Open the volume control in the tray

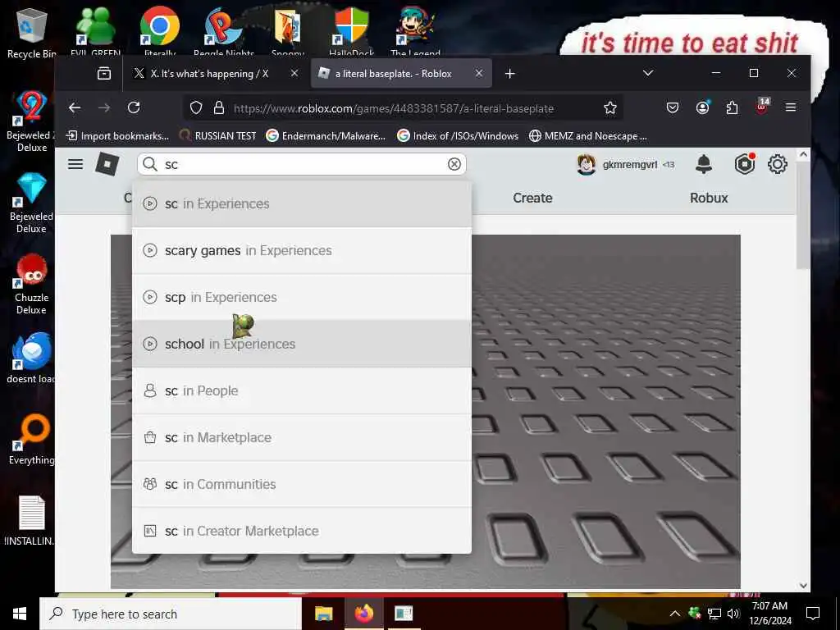pyautogui.click(x=733, y=614)
